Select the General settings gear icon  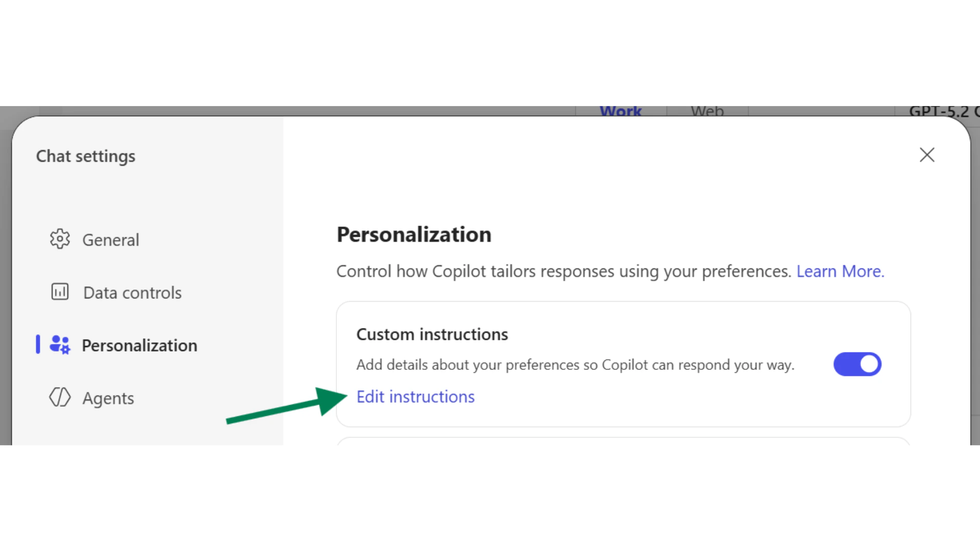click(x=60, y=239)
